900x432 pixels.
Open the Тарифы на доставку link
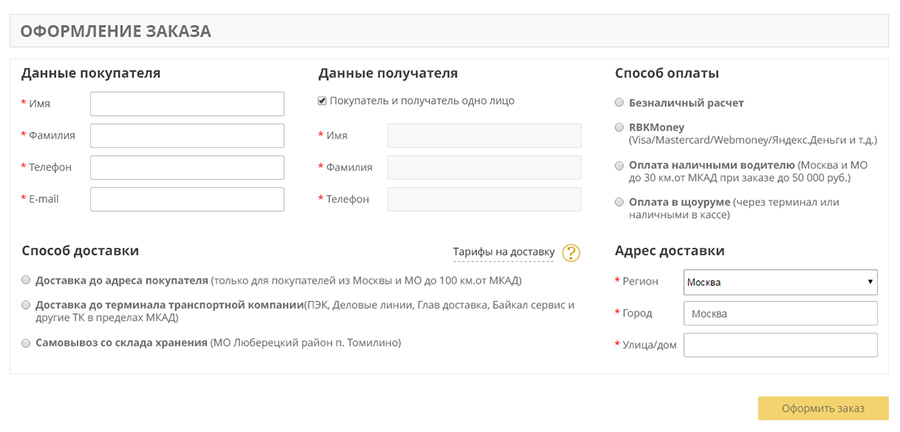click(503, 252)
